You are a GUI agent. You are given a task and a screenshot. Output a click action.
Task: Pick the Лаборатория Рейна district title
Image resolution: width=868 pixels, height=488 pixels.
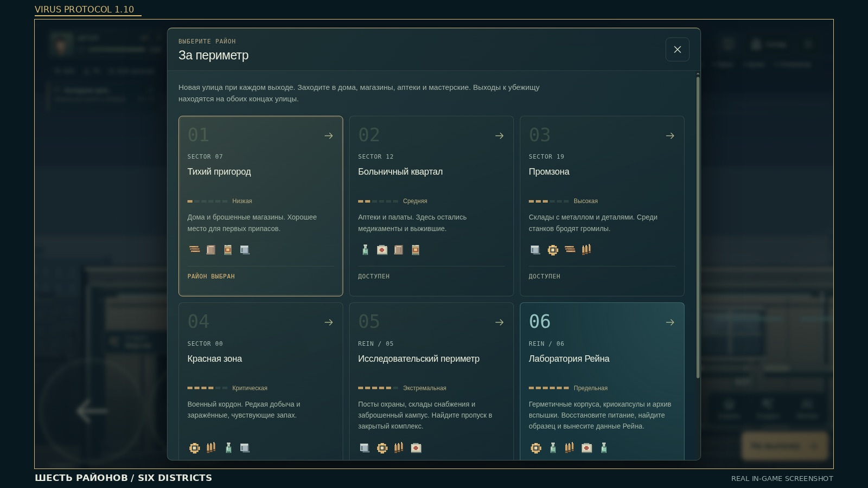coord(569,358)
